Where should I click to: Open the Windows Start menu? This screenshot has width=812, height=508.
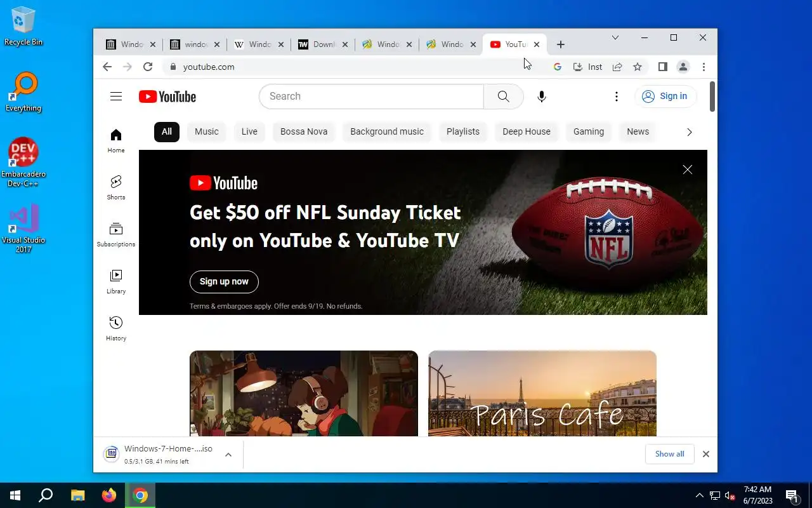pyautogui.click(x=15, y=495)
